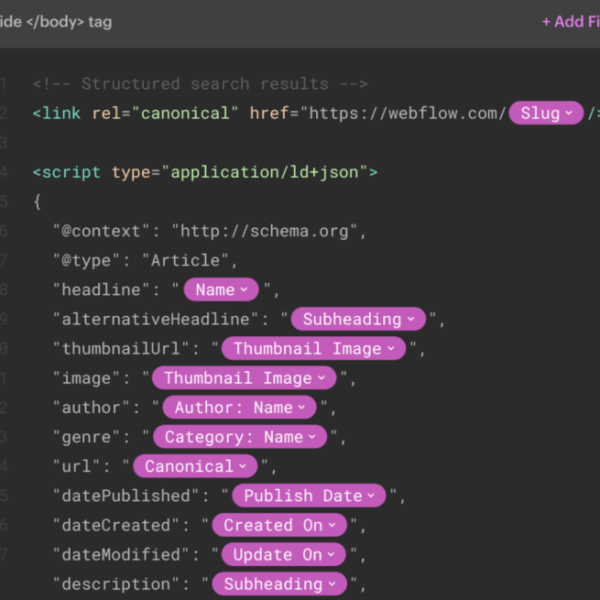
Task: Open the Name field pill for headline
Action: point(221,290)
